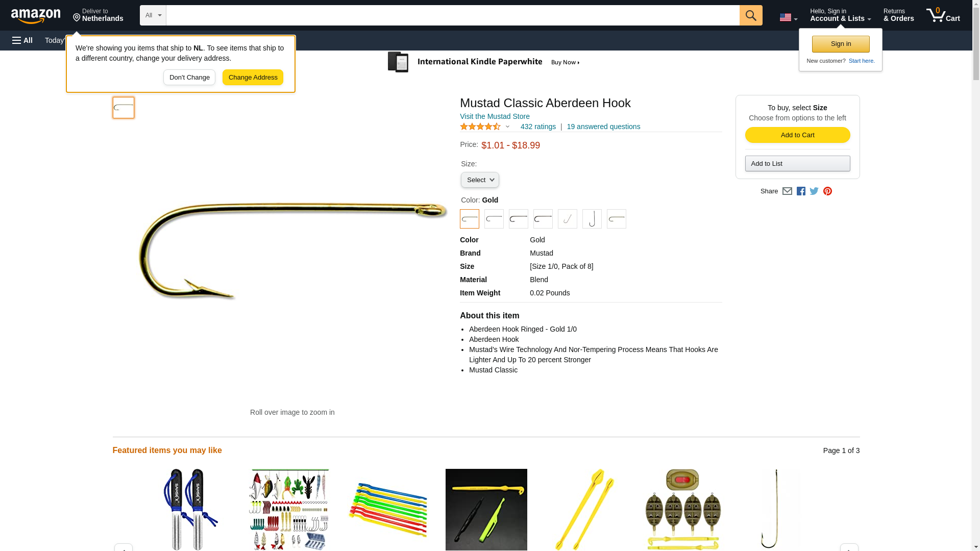Share product on Twitter

[x=814, y=191]
